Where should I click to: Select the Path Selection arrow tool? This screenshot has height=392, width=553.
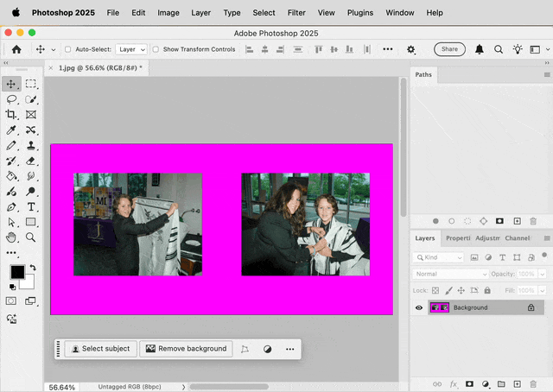(x=11, y=222)
